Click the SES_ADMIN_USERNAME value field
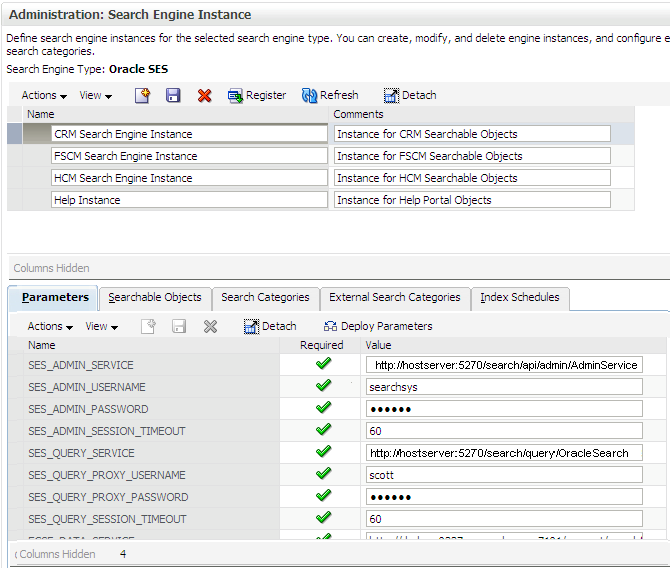The width and height of the screenshot is (670, 568). point(504,387)
